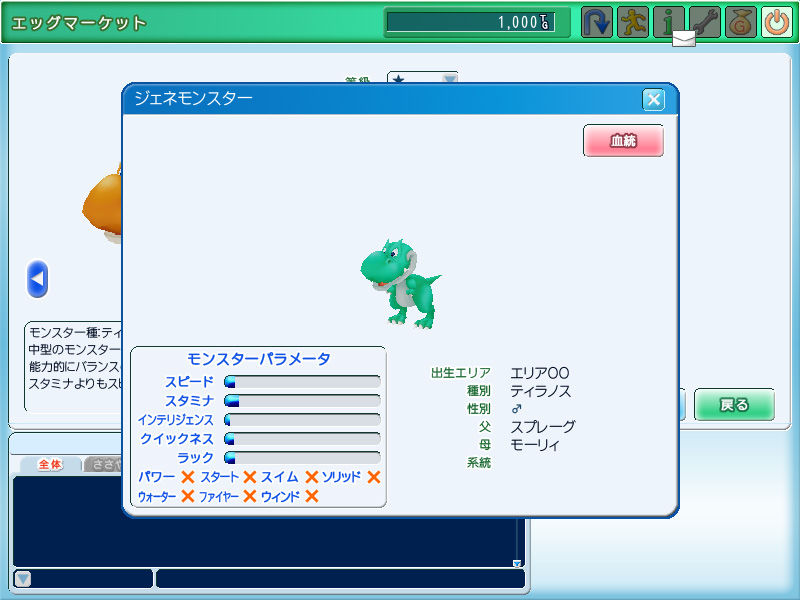Click the running figure icon
This screenshot has height=600, width=800.
pos(633,22)
